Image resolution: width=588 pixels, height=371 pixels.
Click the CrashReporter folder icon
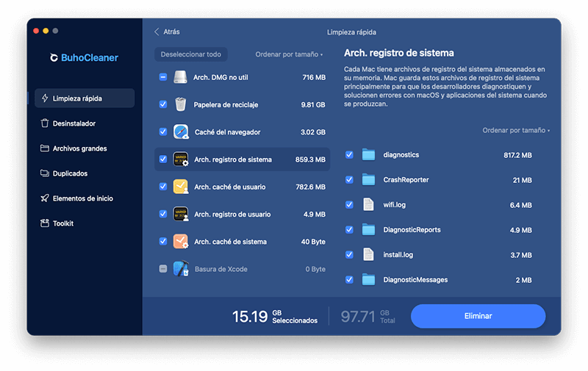click(x=368, y=180)
